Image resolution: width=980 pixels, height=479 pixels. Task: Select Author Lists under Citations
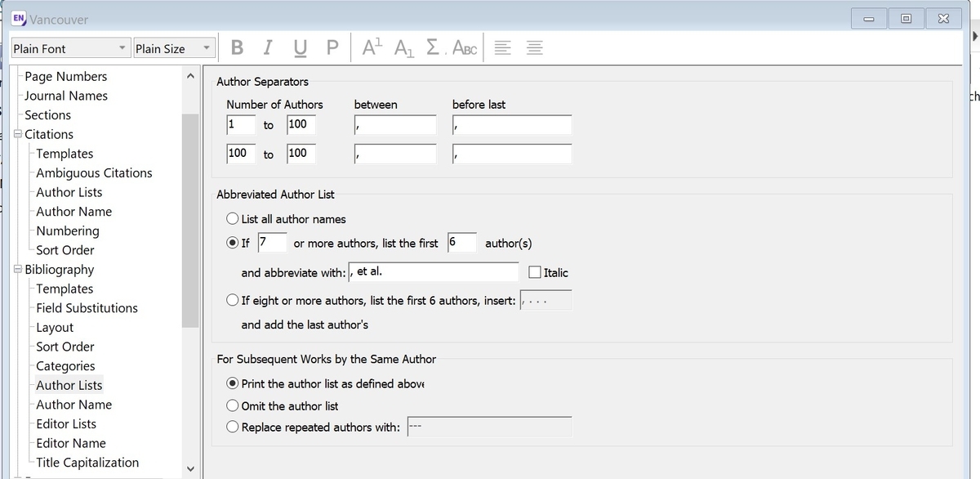coord(69,192)
